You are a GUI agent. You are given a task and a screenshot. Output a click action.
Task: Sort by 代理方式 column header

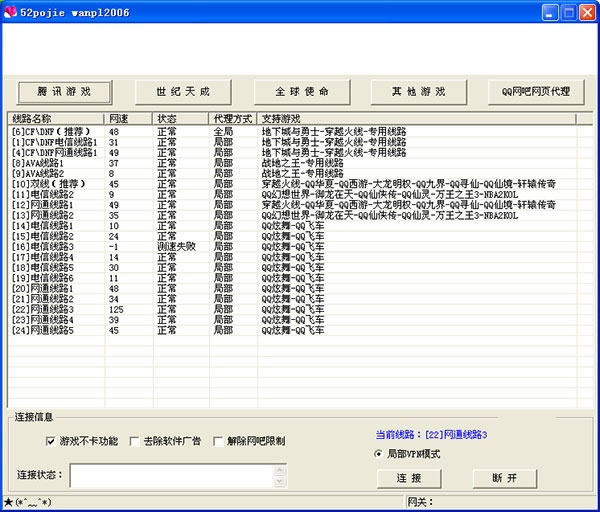click(x=233, y=119)
